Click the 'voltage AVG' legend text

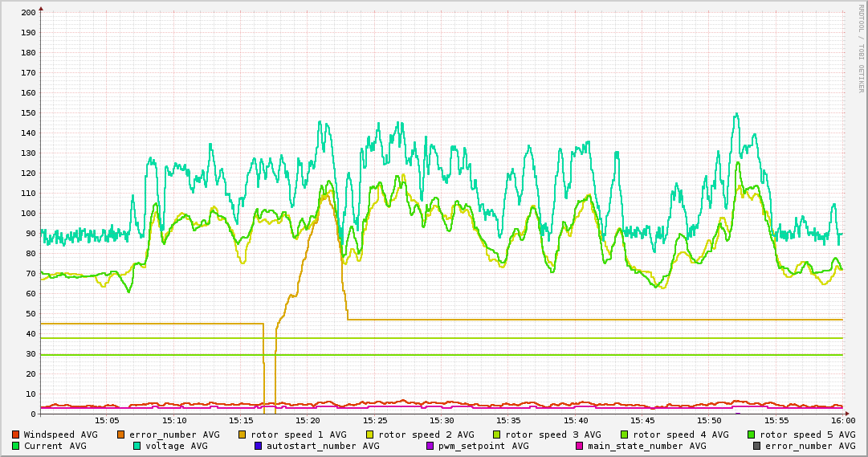(x=176, y=446)
